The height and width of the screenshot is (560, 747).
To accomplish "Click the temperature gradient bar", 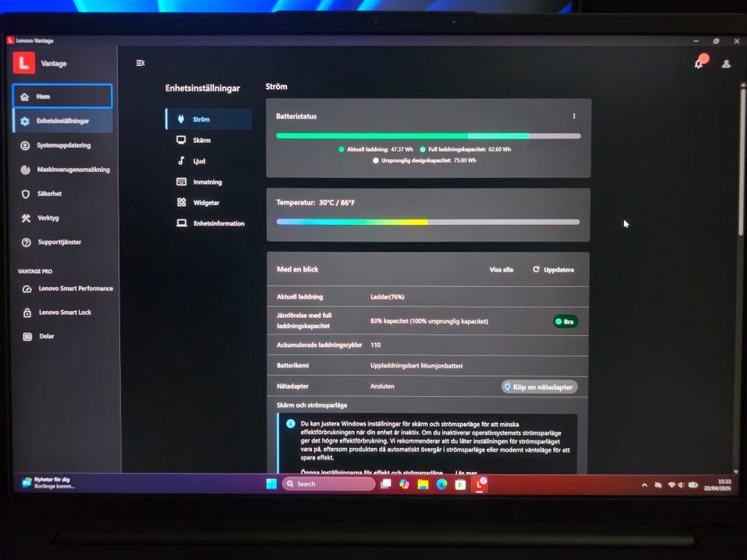I will tap(428, 222).
